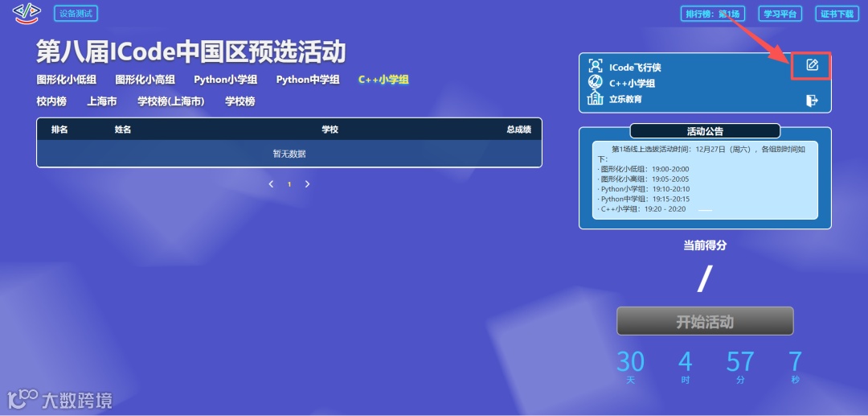Show the 学校榜(上海市) ranking
The height and width of the screenshot is (416, 868).
(171, 101)
